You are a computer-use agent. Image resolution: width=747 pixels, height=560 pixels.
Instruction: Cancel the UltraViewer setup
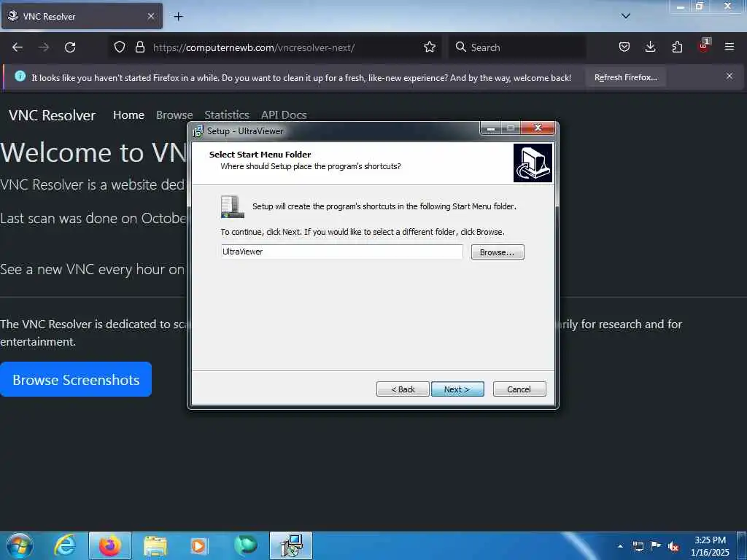(519, 389)
